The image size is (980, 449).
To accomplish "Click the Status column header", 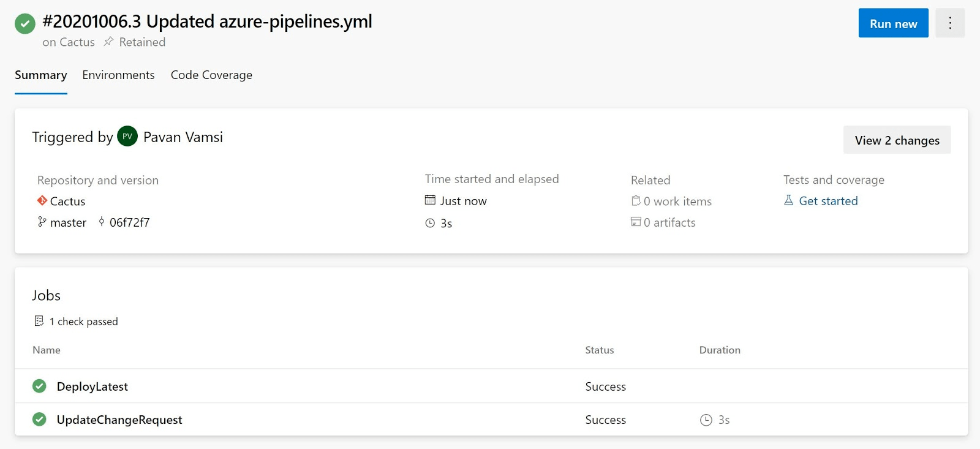I will [599, 350].
